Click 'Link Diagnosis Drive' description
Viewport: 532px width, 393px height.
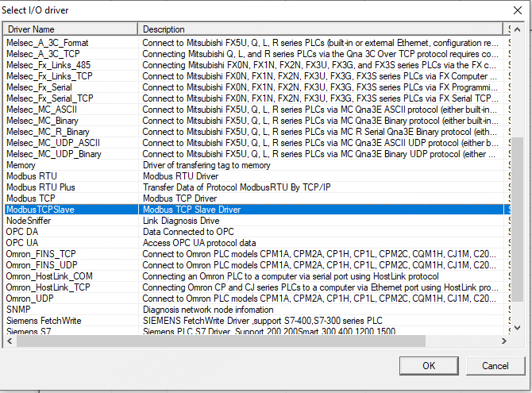pos(181,221)
